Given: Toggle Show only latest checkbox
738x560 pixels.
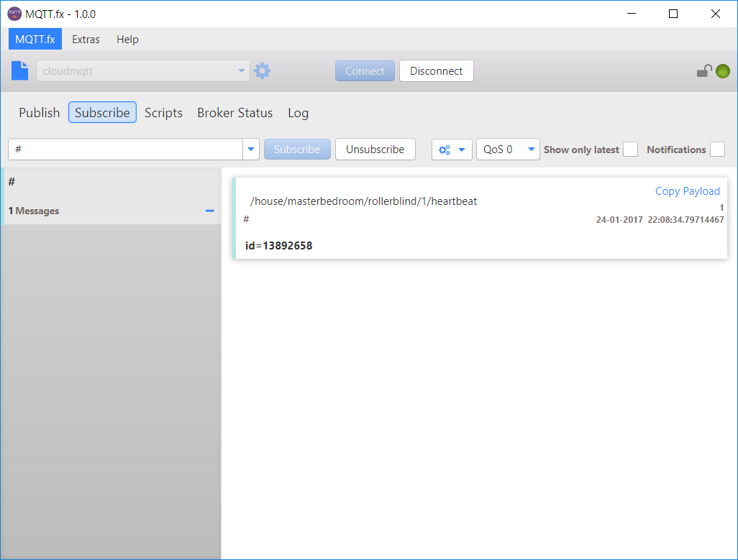Looking at the screenshot, I should [630, 150].
